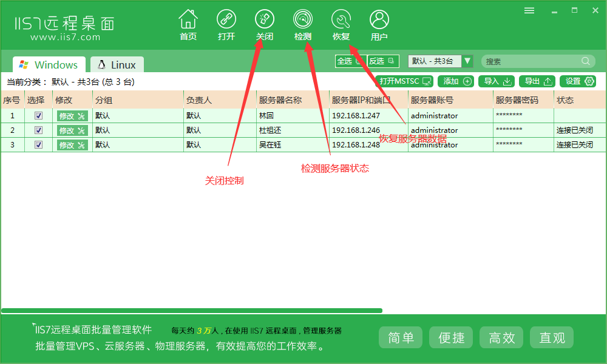The width and height of the screenshot is (607, 364).
Task: Click 连接已关闭 status in row 3
Action: point(574,144)
